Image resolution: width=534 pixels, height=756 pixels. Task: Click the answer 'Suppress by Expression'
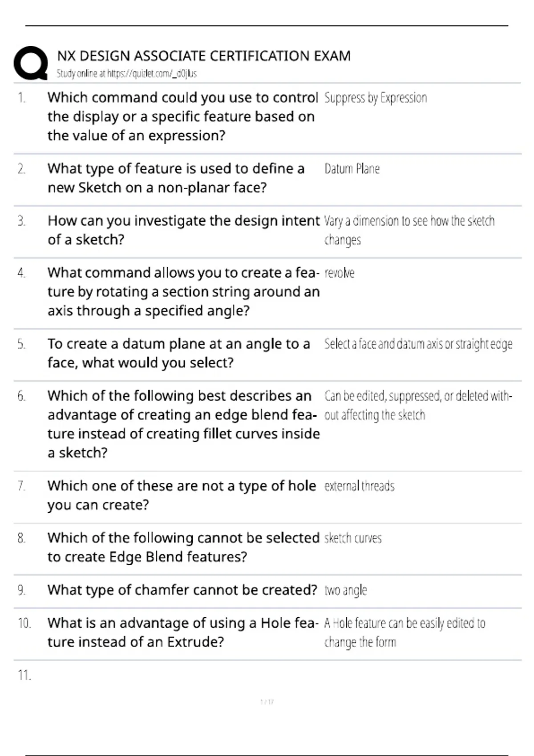[x=376, y=98]
